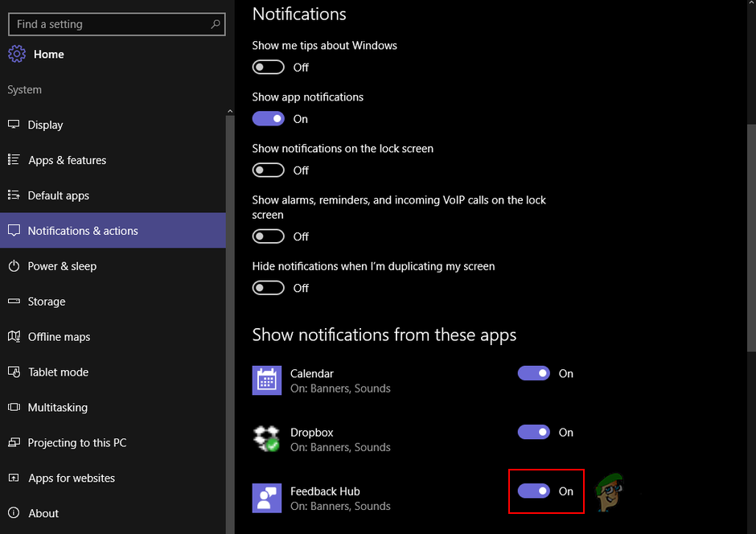The image size is (756, 534).
Task: Open Multitasking settings
Action: click(x=57, y=408)
